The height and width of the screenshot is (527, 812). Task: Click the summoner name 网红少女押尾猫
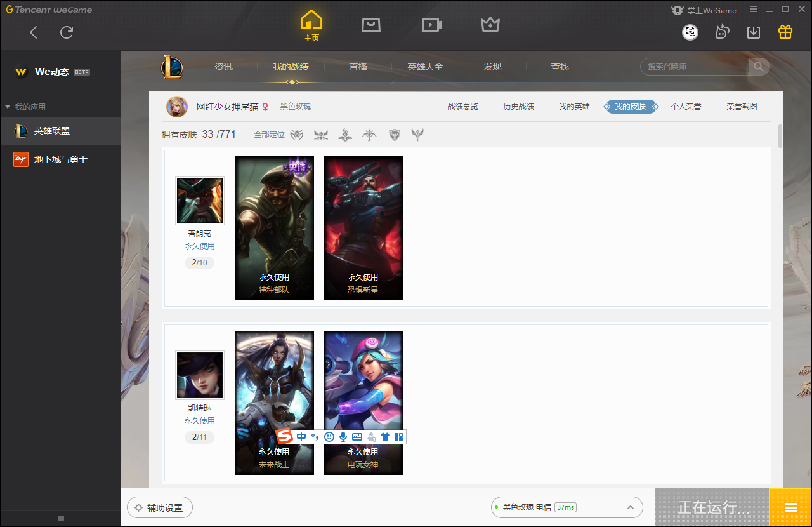228,107
